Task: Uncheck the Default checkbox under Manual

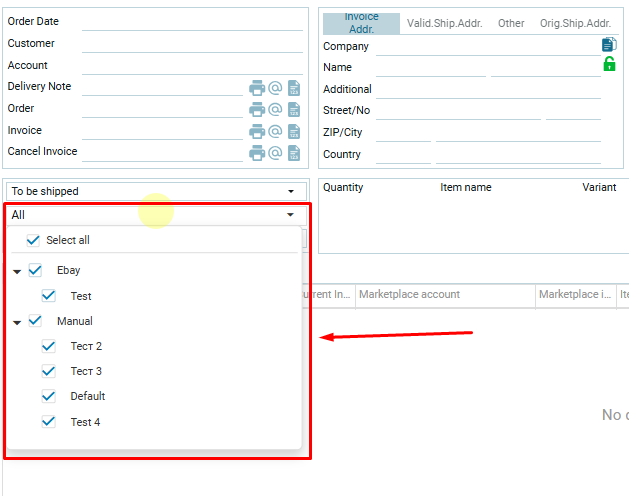Action: pos(48,396)
